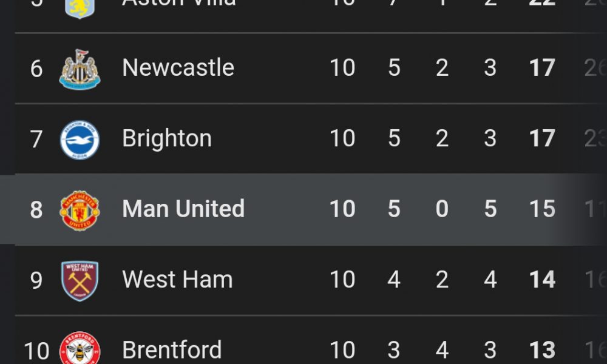
Task: Tap Man United's 15 points value
Action: pos(542,209)
